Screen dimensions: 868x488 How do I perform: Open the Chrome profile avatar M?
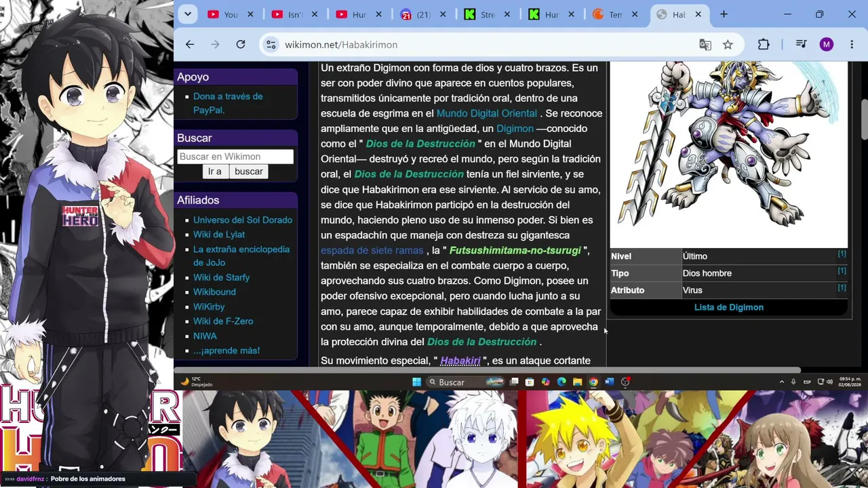(826, 45)
